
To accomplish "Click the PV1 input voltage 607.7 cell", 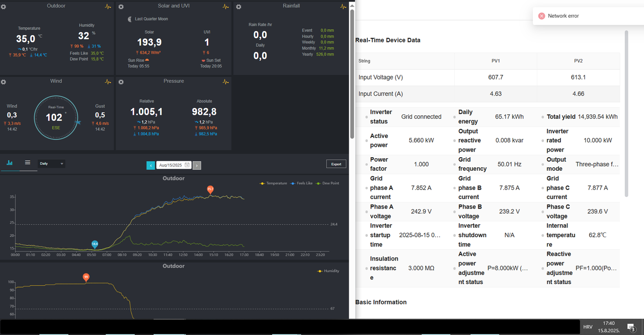I will 496,78.
